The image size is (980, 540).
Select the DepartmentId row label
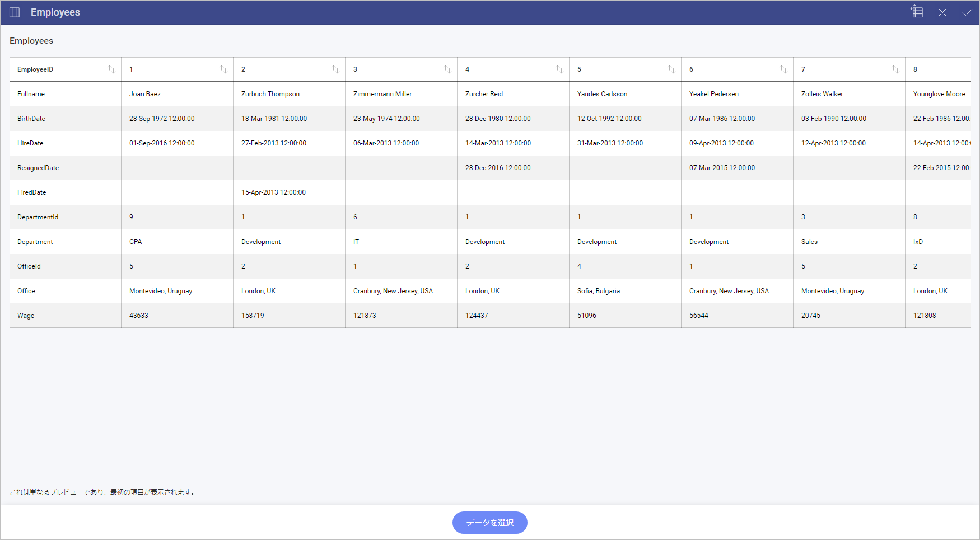(66, 217)
